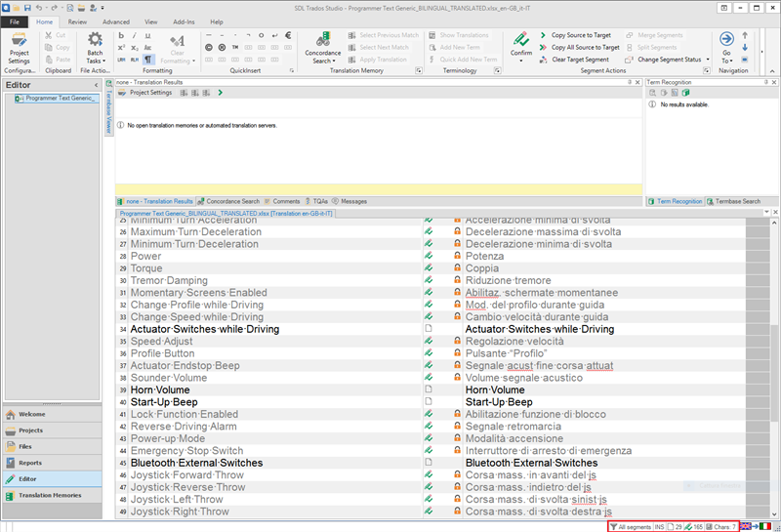Switch to the Add-Ins ribbon tab
This screenshot has width=781, height=532.
pyautogui.click(x=184, y=21)
